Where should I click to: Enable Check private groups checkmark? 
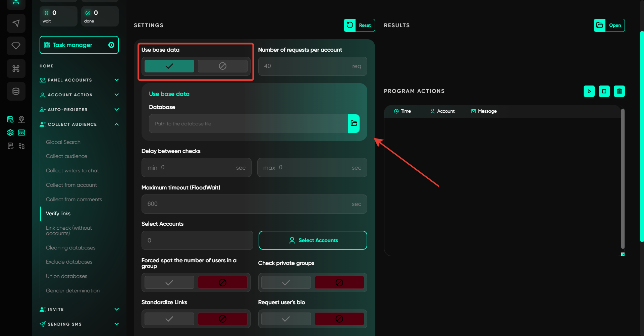coord(286,283)
